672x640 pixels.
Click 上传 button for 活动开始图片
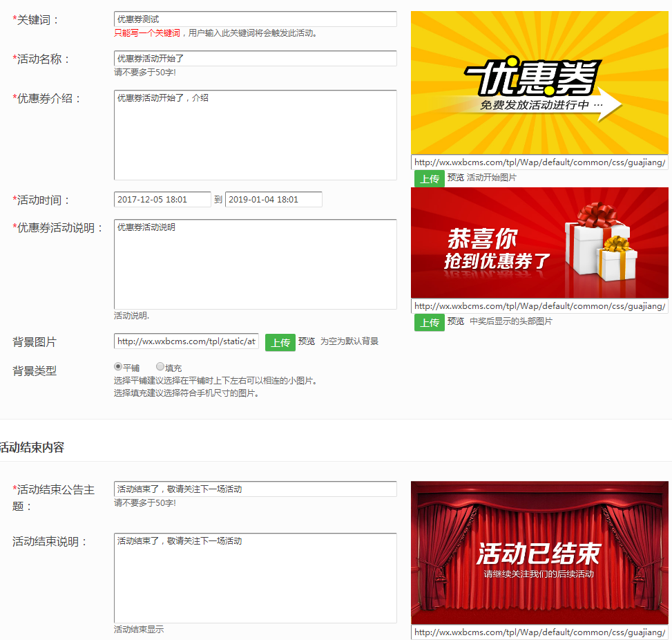point(430,178)
